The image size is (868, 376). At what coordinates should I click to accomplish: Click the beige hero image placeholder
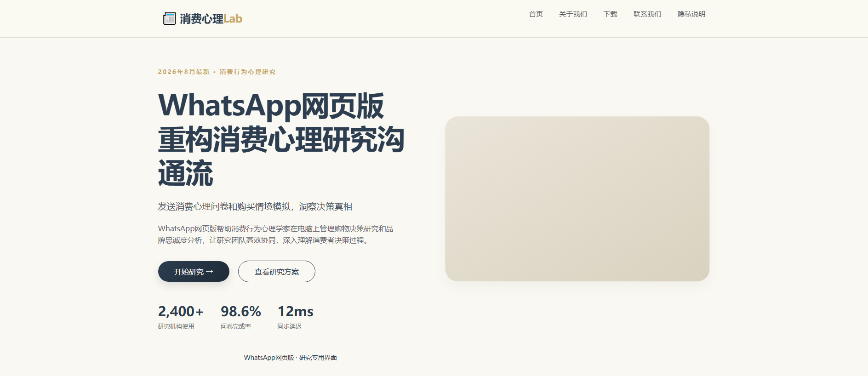[577, 199]
